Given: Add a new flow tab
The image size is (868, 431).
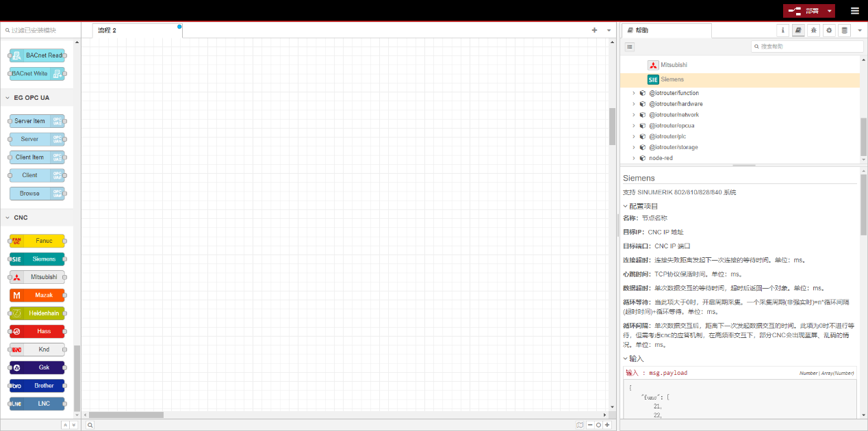Looking at the screenshot, I should tap(594, 30).
